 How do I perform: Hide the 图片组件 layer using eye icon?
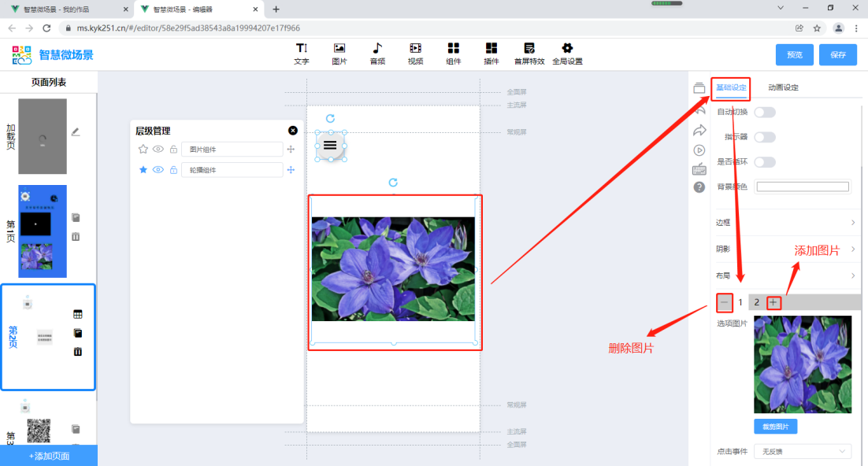[158, 149]
